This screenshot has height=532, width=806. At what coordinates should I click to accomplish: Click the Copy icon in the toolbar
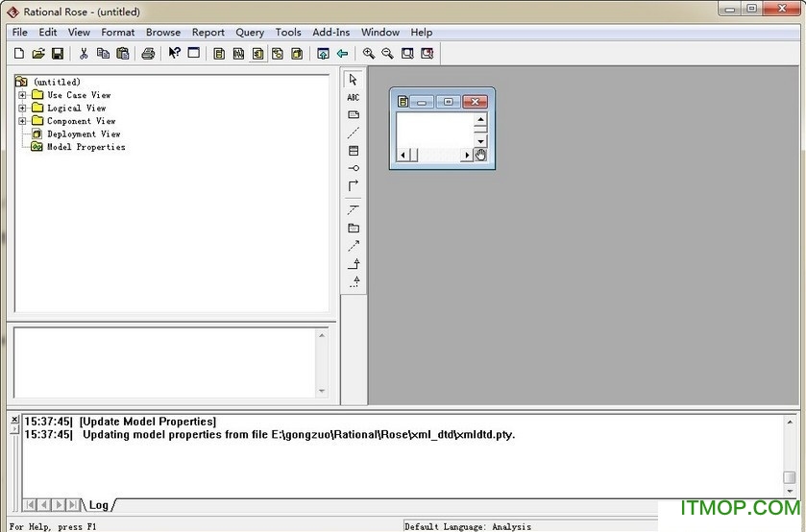pyautogui.click(x=104, y=54)
